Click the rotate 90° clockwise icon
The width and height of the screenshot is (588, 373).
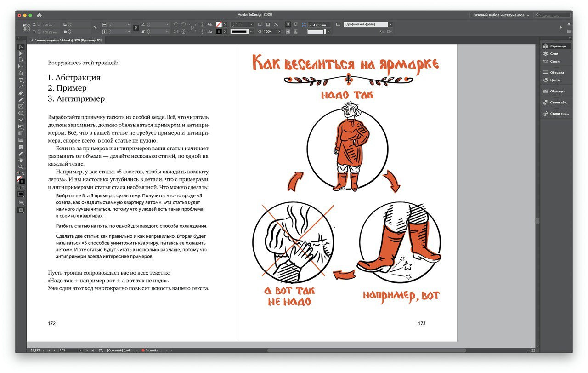(x=176, y=24)
